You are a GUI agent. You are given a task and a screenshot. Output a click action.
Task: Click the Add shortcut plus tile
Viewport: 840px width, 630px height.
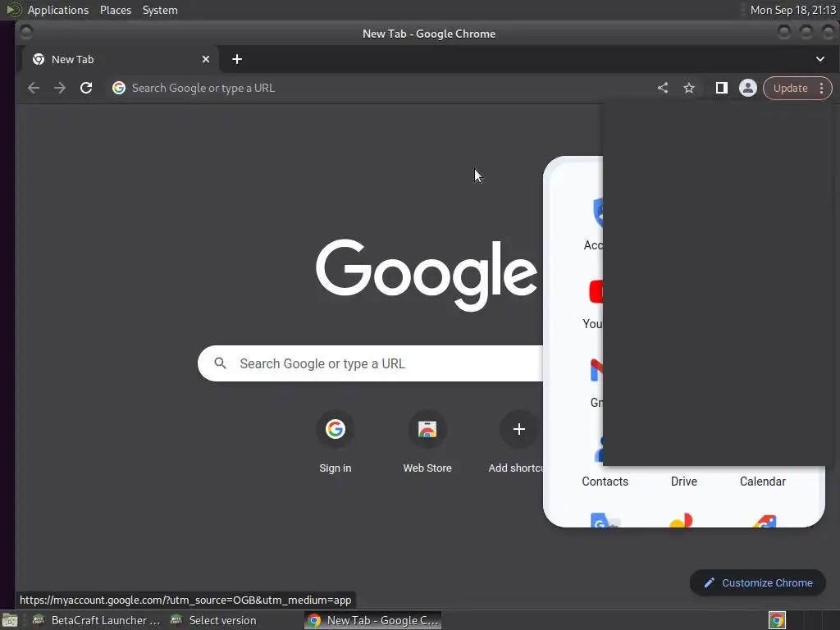[518, 429]
